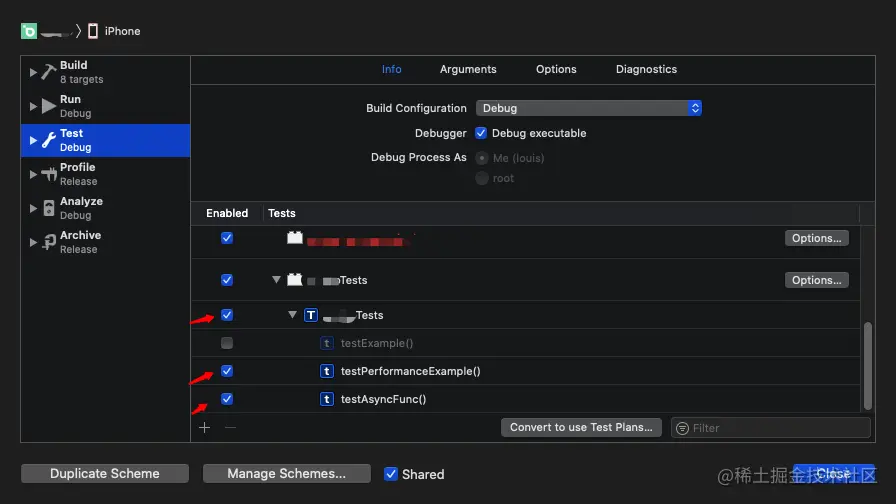
Task: Open the Diagnostics tab
Action: tap(646, 69)
